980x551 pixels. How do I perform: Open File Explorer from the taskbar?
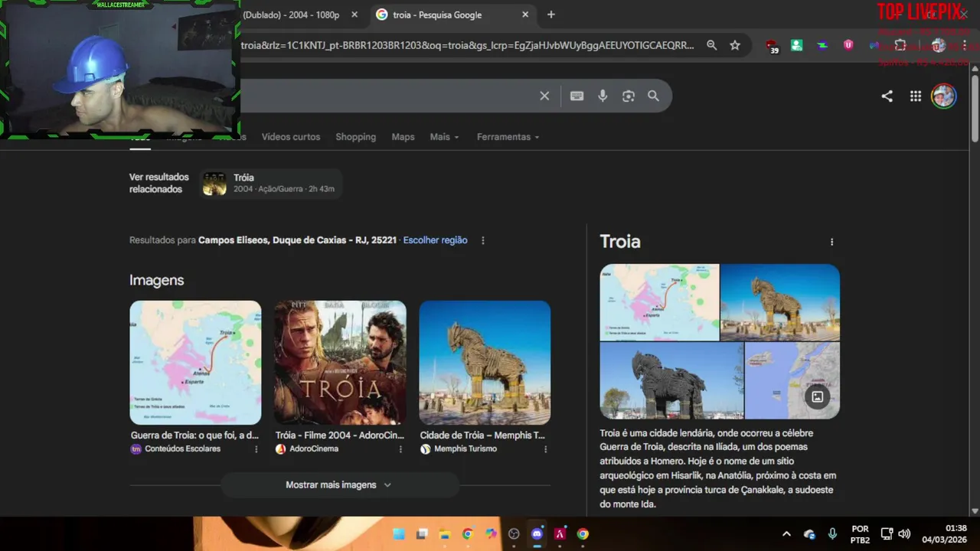pyautogui.click(x=444, y=534)
